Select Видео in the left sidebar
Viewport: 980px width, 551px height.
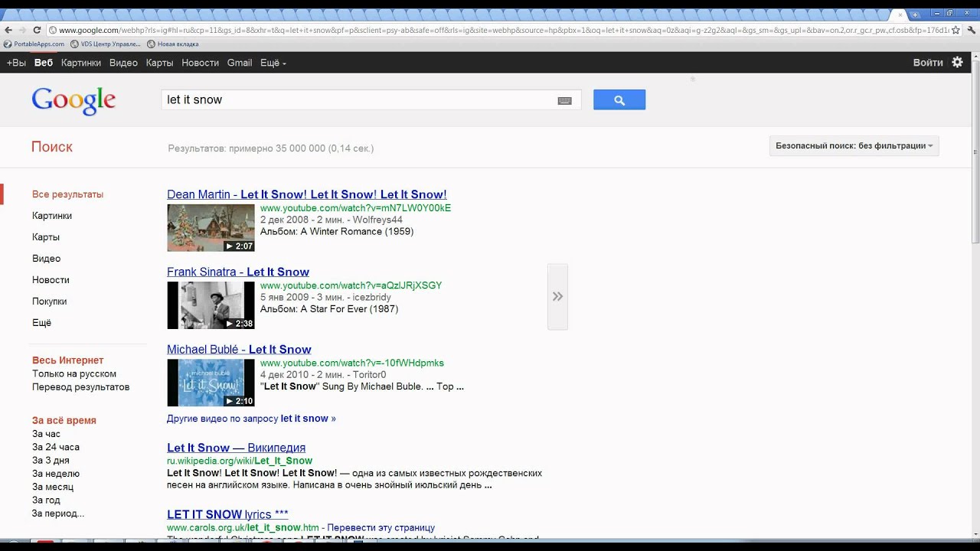coord(46,259)
